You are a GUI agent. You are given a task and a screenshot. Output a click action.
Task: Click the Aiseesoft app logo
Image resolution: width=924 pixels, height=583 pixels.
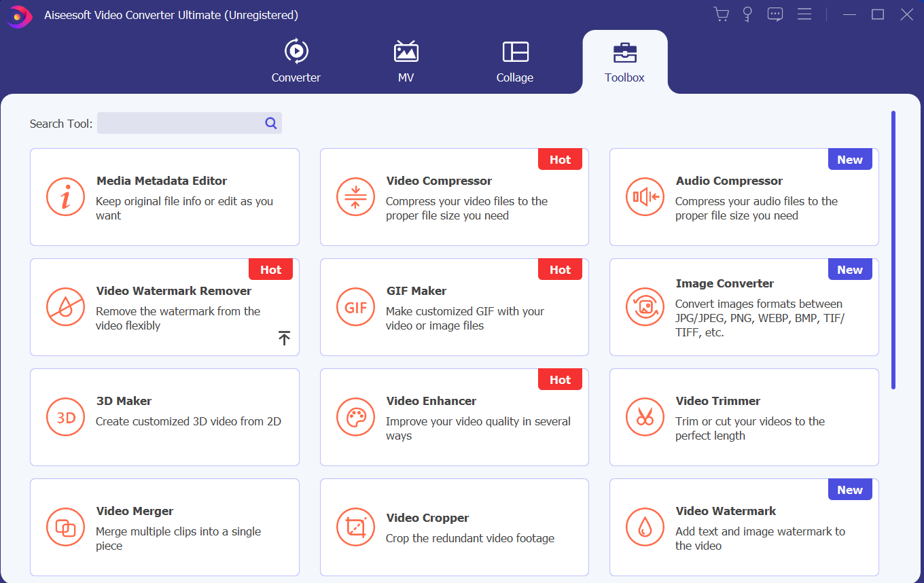point(19,16)
